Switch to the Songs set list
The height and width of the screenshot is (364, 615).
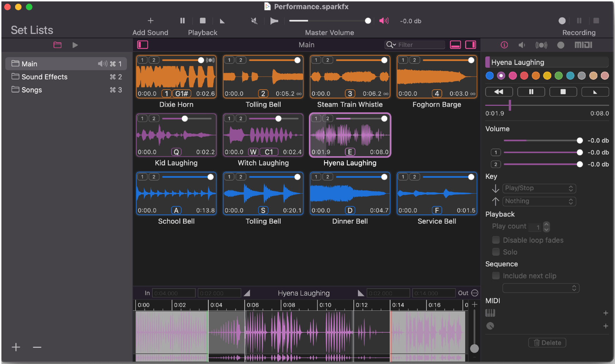pos(31,90)
